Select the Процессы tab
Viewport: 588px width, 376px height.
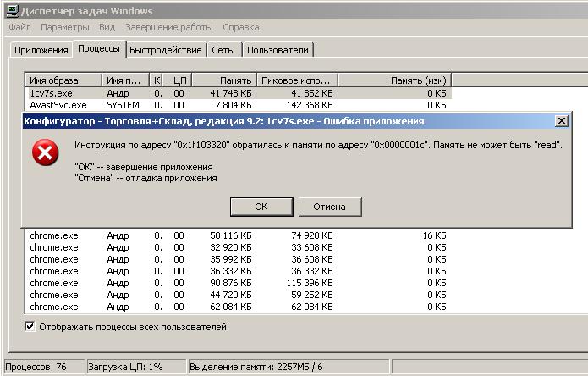(99, 49)
